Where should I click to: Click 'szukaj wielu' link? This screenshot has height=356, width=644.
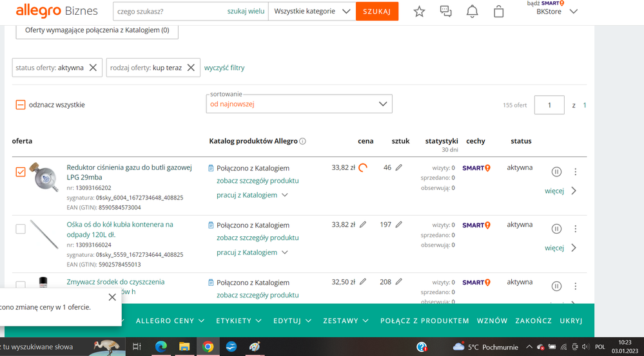click(x=246, y=11)
